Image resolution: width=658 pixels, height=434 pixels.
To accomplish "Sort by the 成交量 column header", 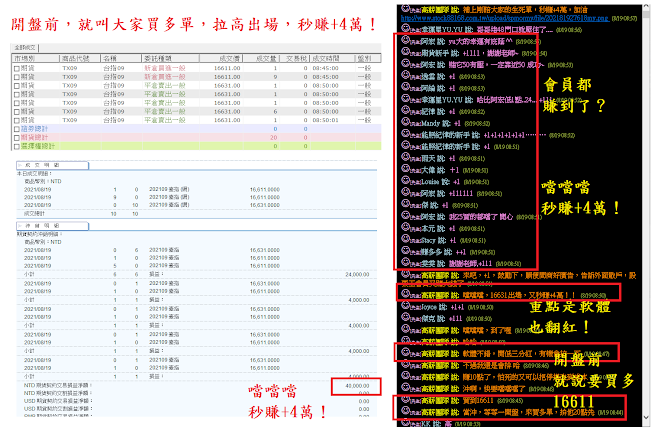I will [261, 58].
